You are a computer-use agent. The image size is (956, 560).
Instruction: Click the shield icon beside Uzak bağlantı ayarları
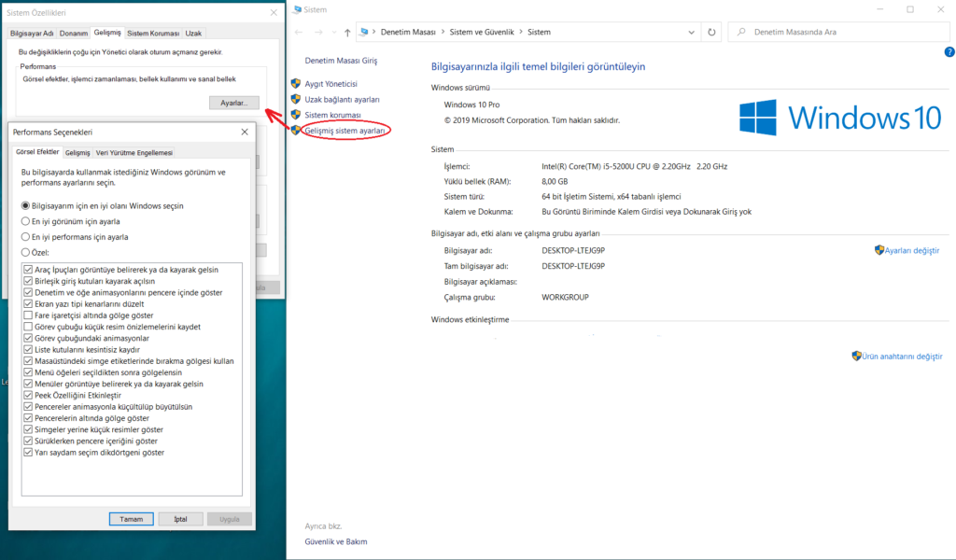(296, 99)
